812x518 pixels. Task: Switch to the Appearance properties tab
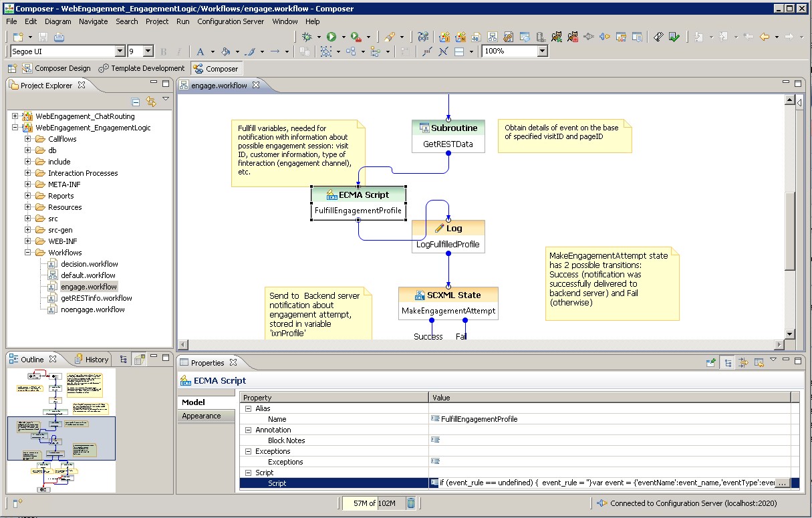coord(201,416)
